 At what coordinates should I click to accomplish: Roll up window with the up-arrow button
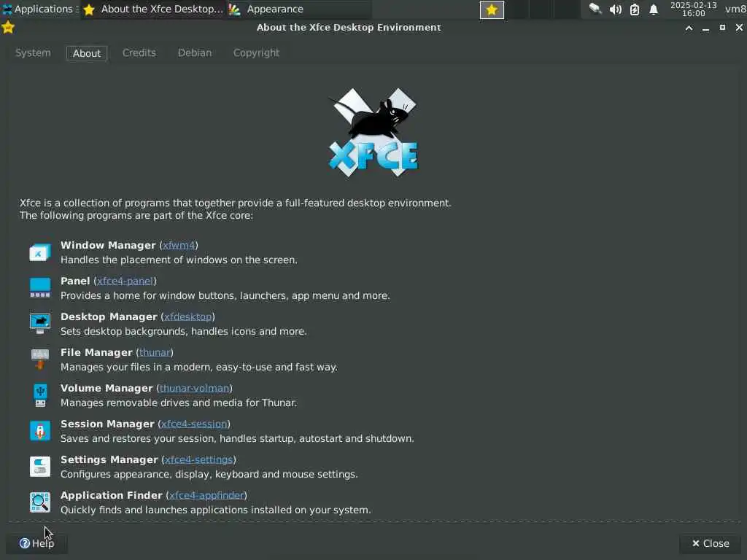[x=689, y=28]
